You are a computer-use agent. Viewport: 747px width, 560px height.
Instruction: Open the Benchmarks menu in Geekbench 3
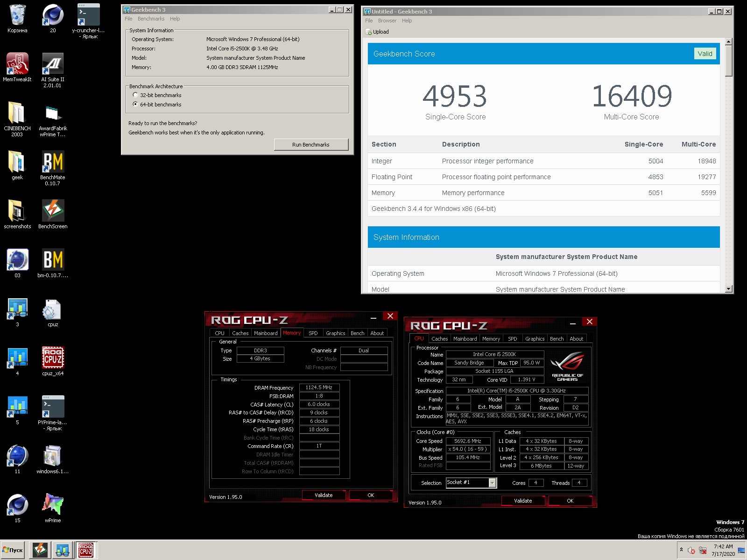pos(151,19)
